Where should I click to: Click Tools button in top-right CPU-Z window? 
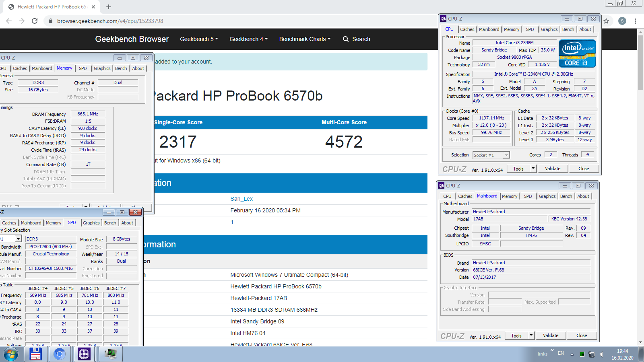[x=518, y=169]
